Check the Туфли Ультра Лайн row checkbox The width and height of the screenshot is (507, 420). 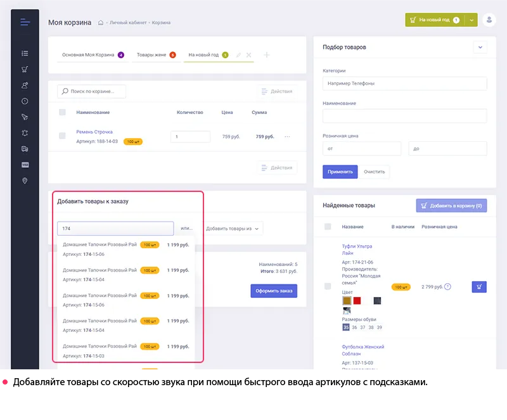click(x=328, y=286)
